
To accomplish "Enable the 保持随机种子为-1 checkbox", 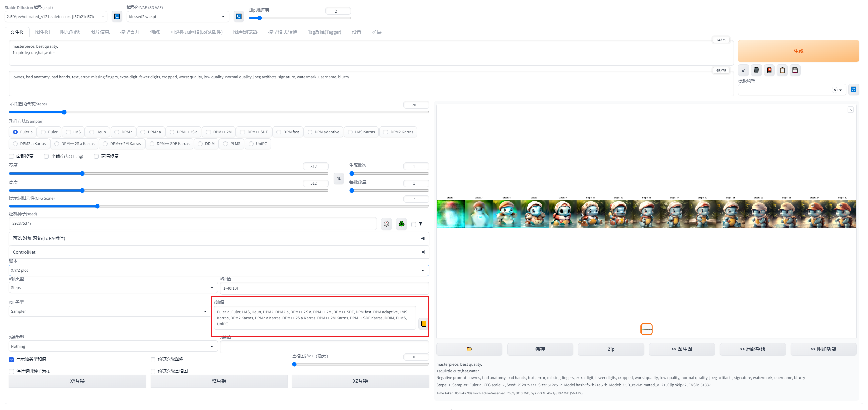I will [12, 371].
